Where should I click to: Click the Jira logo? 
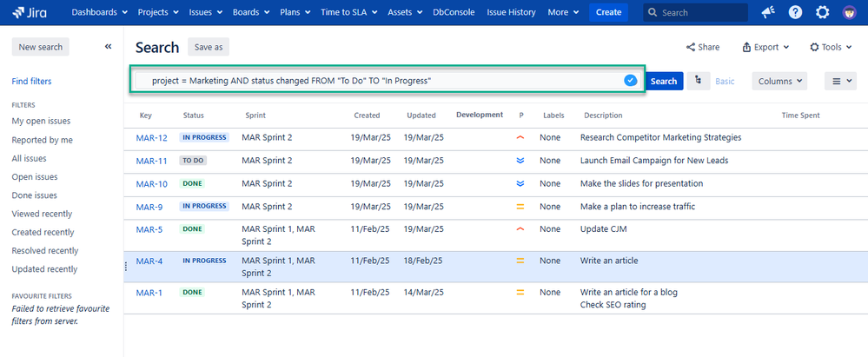pyautogui.click(x=30, y=12)
